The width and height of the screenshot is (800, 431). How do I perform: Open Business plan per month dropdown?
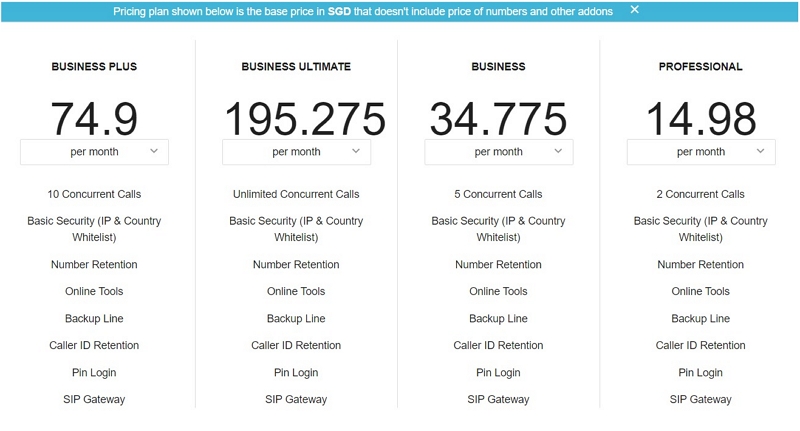point(498,152)
